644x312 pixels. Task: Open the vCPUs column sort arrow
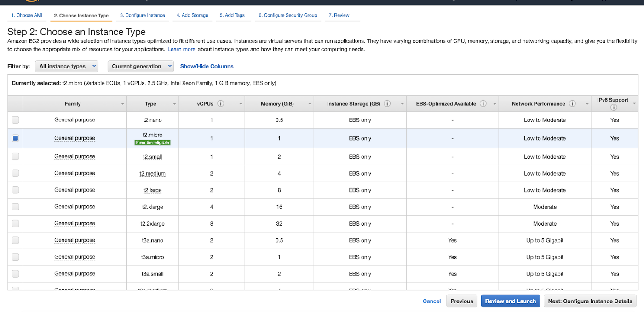tap(241, 104)
